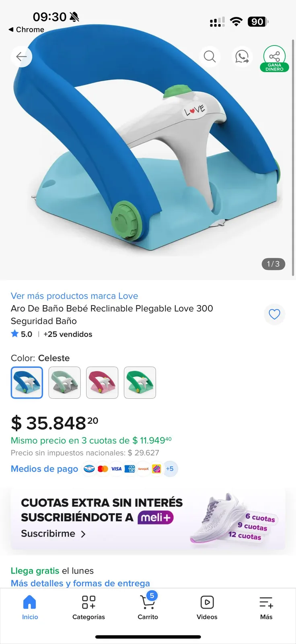Add product to favorites with heart icon

pos(274,314)
